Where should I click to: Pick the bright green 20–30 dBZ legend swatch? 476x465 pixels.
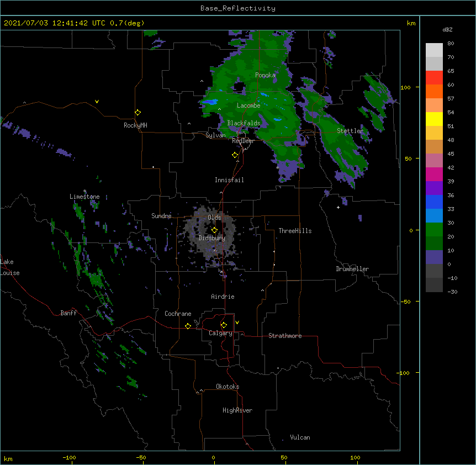pyautogui.click(x=434, y=230)
